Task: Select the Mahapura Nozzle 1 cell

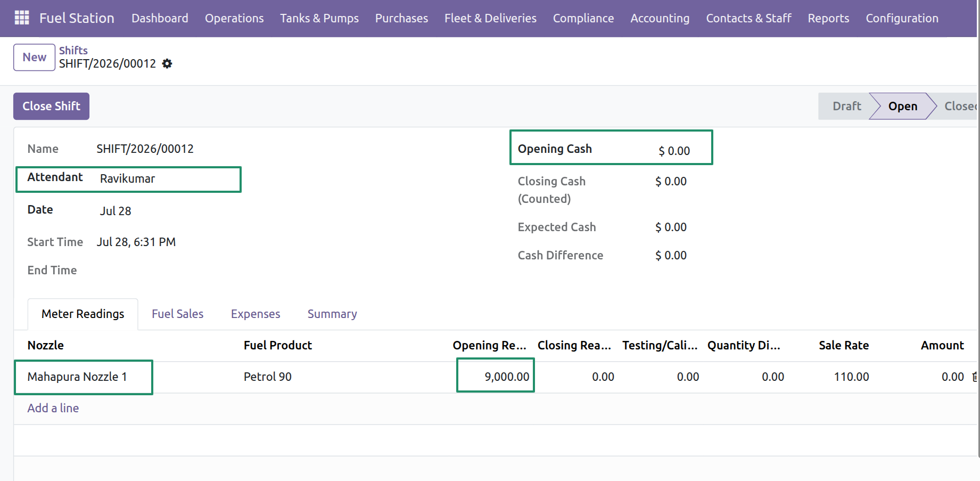Action: click(x=77, y=377)
